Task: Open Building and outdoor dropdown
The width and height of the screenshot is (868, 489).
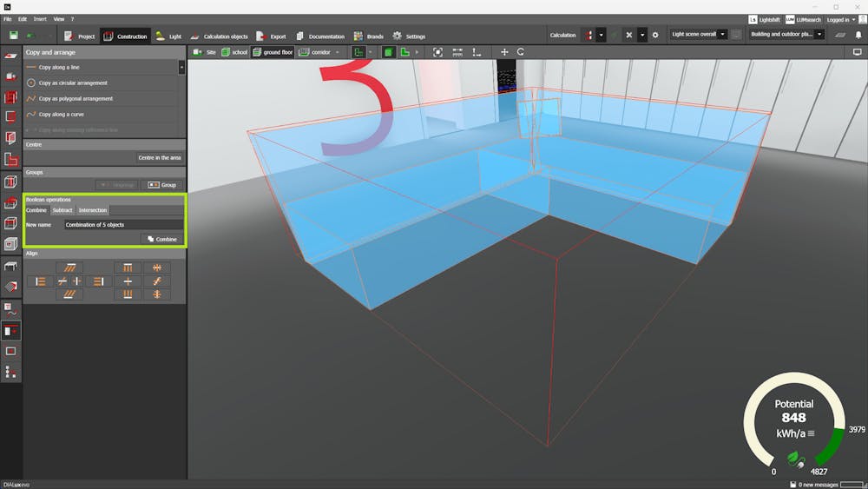Action: [786, 35]
